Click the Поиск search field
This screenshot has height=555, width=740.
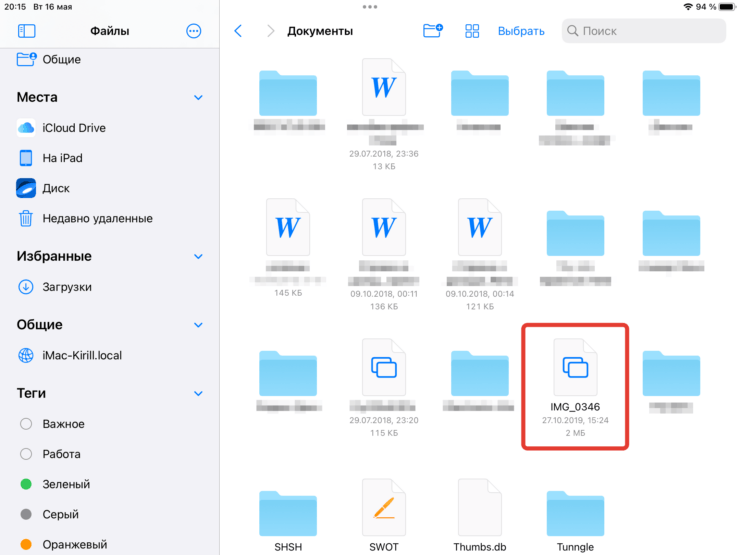click(643, 31)
